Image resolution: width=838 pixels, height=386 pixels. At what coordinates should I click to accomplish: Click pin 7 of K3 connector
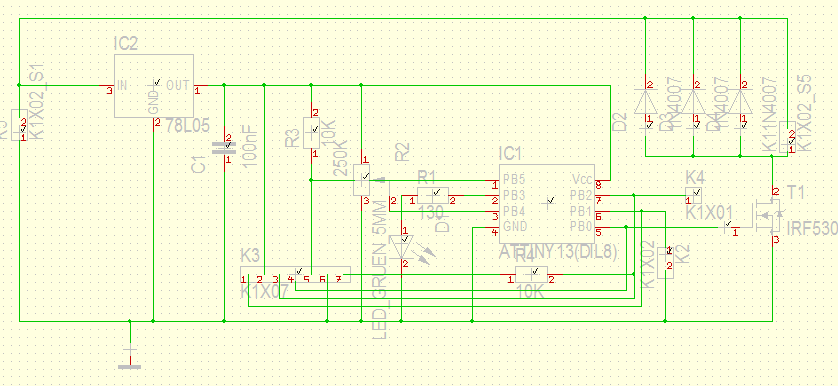tap(338, 279)
